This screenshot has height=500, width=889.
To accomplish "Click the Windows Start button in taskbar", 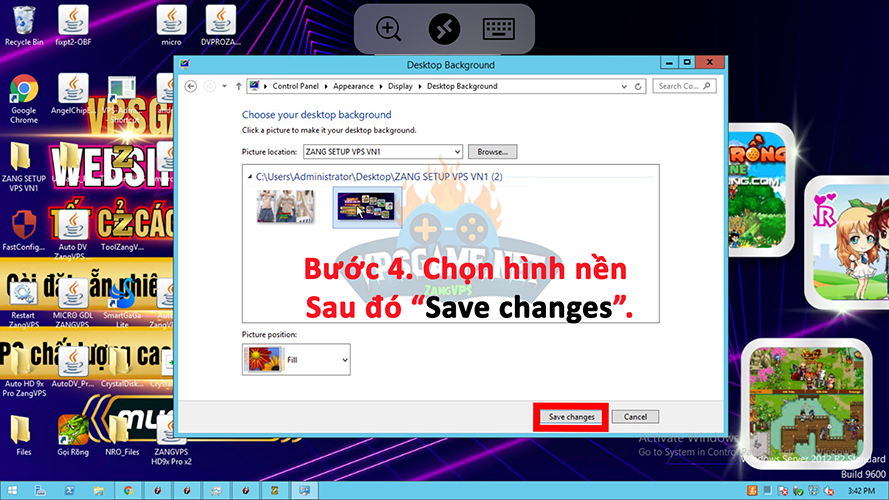I will (13, 491).
